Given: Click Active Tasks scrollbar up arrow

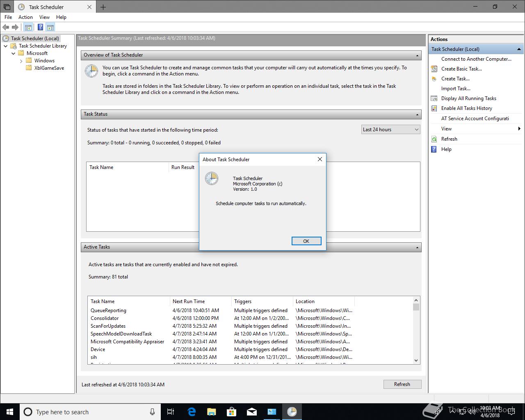Looking at the screenshot, I should (416, 300).
